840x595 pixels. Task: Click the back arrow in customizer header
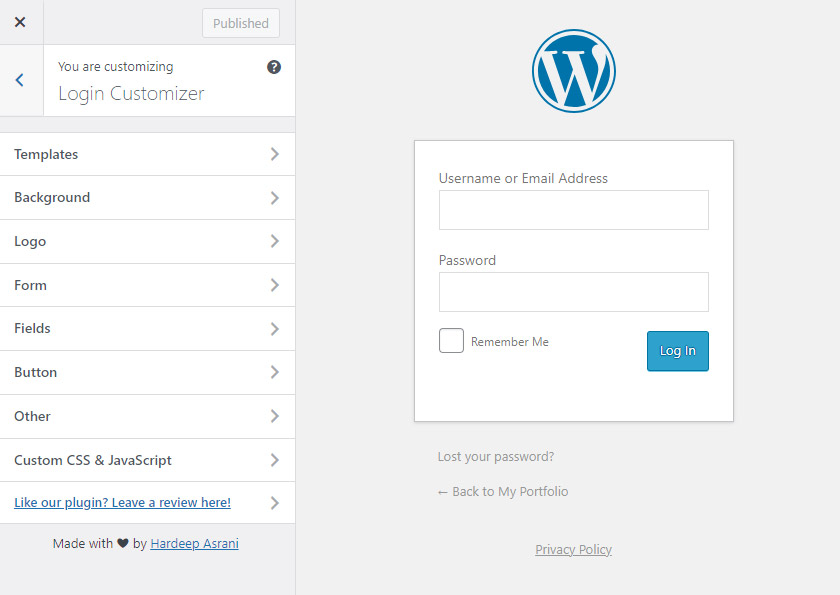click(x=20, y=80)
